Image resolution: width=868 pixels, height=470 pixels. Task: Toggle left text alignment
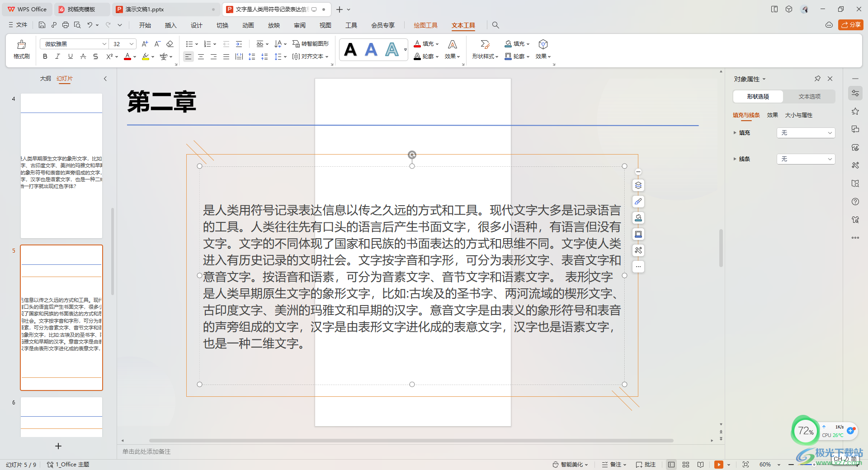pos(188,56)
